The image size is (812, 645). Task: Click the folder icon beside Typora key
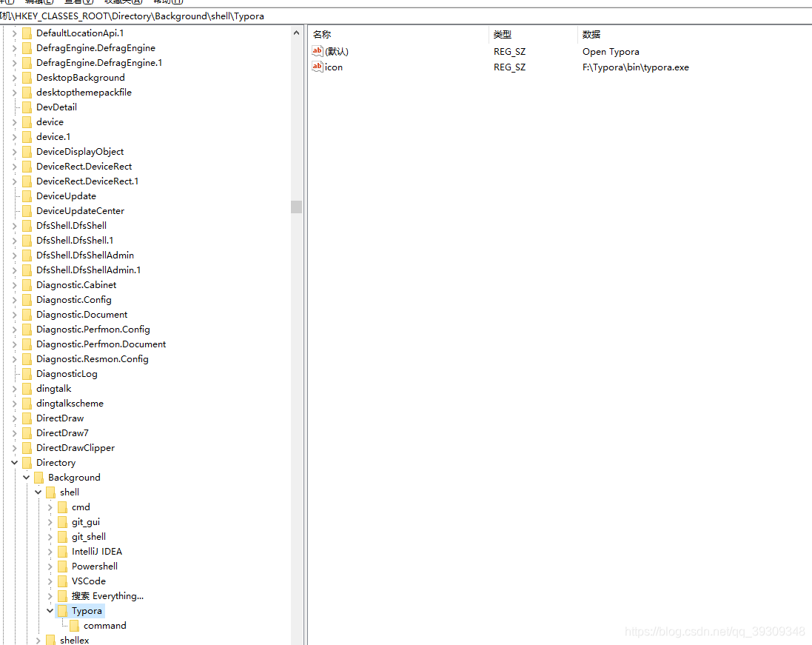[63, 612]
